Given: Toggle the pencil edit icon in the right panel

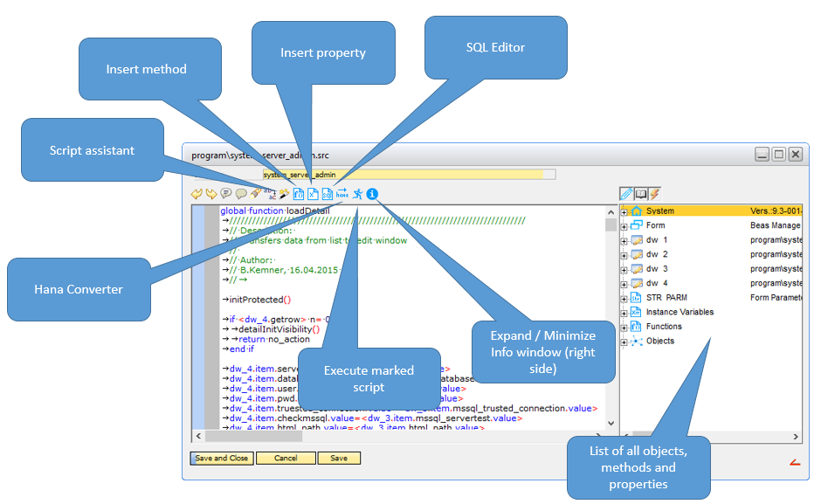Looking at the screenshot, I should [625, 192].
